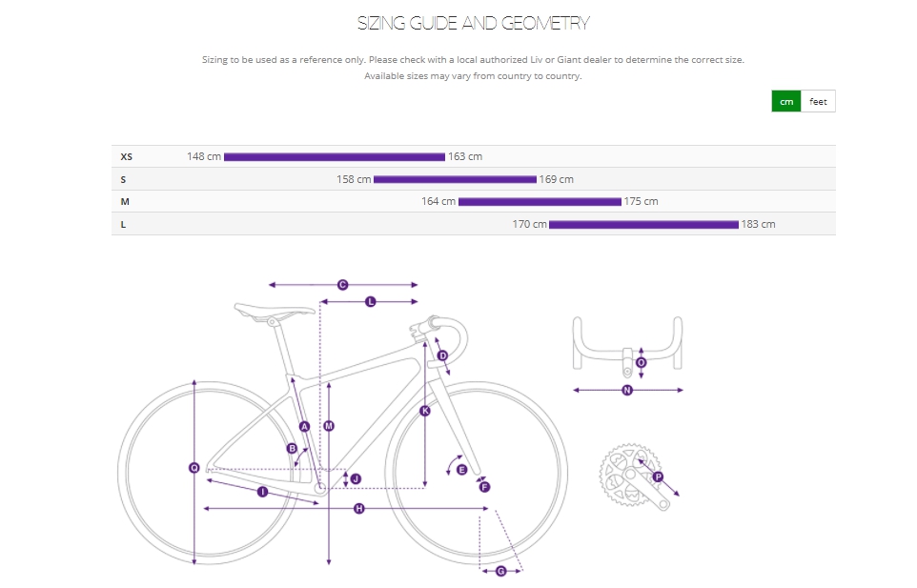The width and height of the screenshot is (917, 588).
Task: Select the 'Q' marker on the rear wheel
Action: pos(194,467)
